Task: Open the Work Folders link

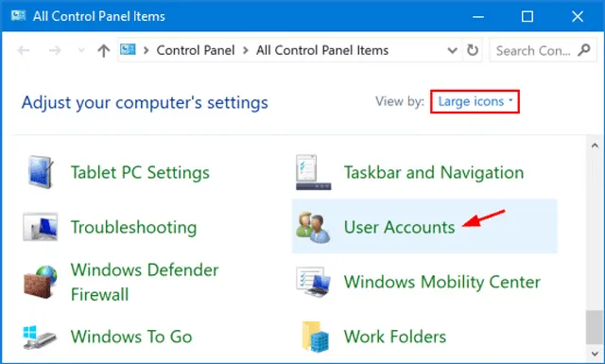Action: pyautogui.click(x=395, y=337)
